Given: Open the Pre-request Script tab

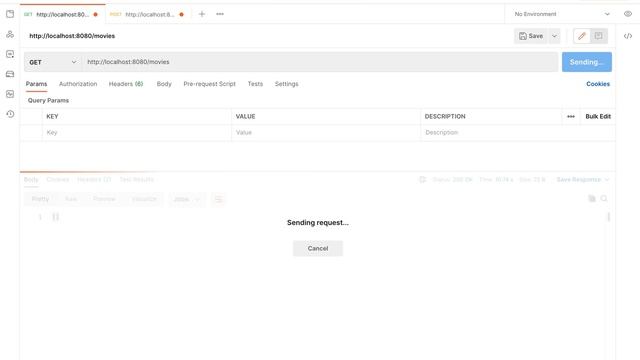Looking at the screenshot, I should 209,84.
